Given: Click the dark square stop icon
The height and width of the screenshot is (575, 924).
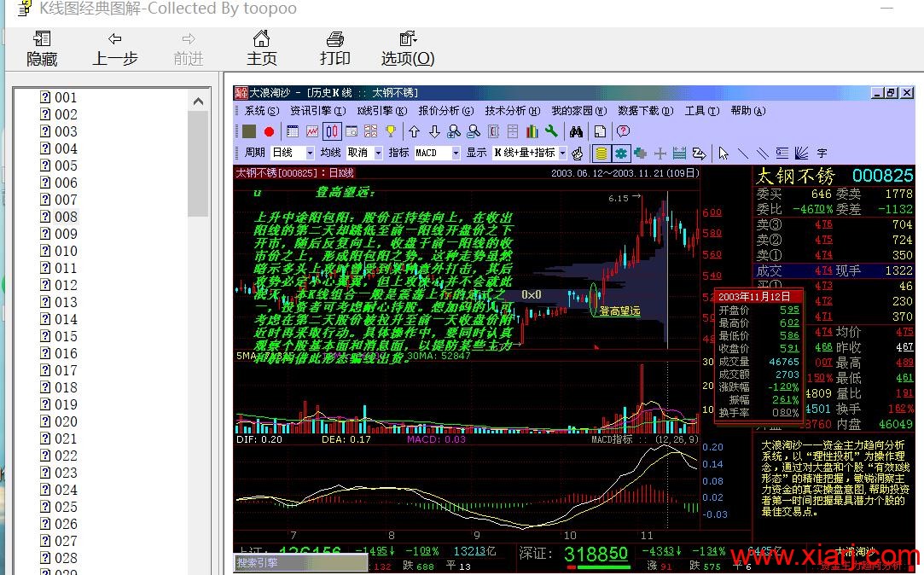Looking at the screenshot, I should [x=249, y=131].
